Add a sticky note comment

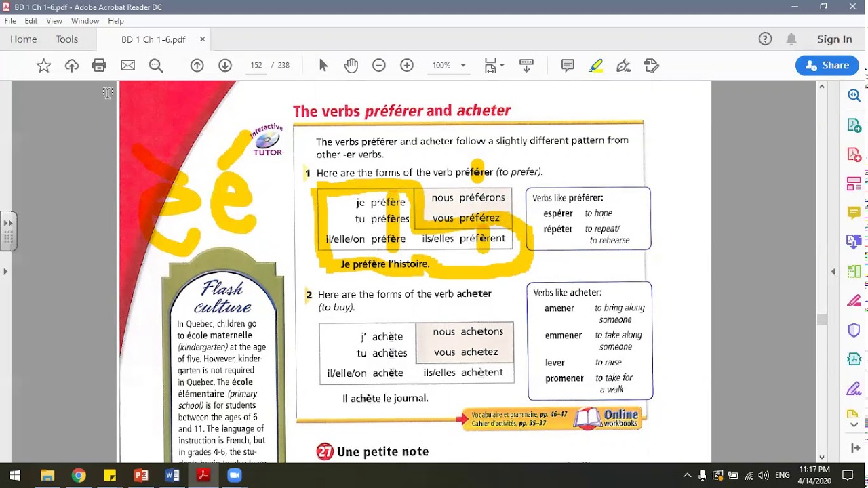tap(568, 66)
